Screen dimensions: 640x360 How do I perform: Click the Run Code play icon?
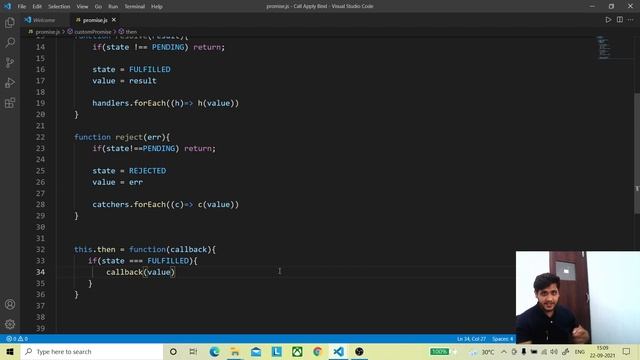608,20
